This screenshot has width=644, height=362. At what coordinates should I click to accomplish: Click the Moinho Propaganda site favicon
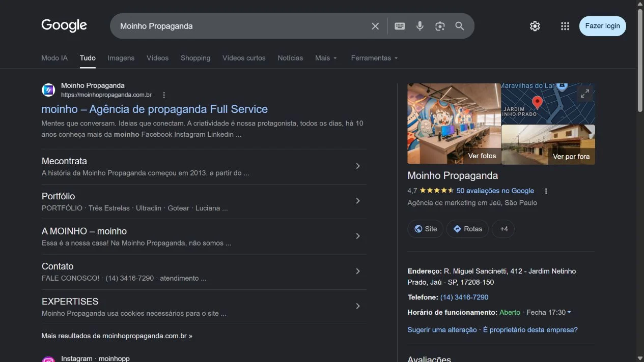click(48, 90)
